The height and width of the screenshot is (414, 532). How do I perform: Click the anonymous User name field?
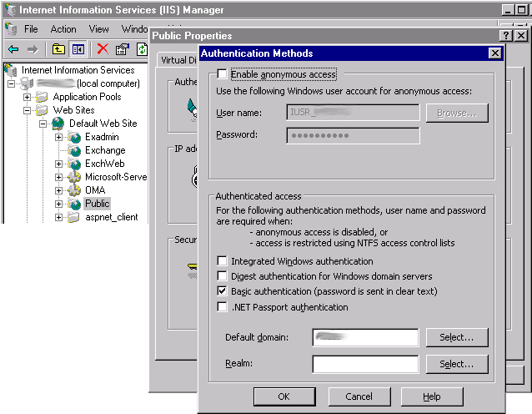coord(353,113)
